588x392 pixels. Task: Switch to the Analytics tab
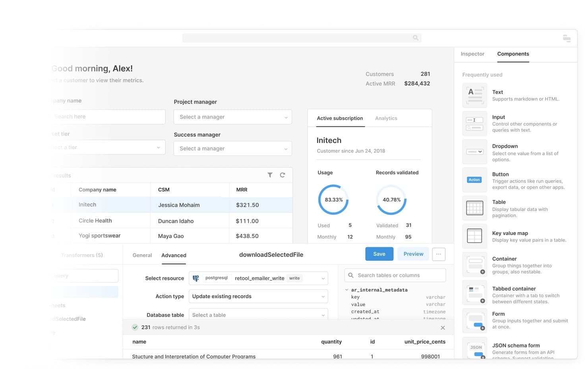click(x=386, y=118)
